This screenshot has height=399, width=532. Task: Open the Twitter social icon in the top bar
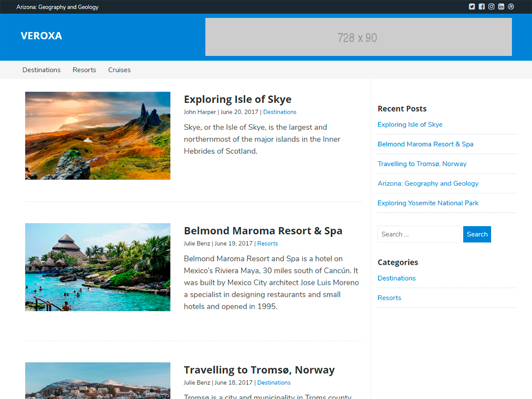coord(472,6)
